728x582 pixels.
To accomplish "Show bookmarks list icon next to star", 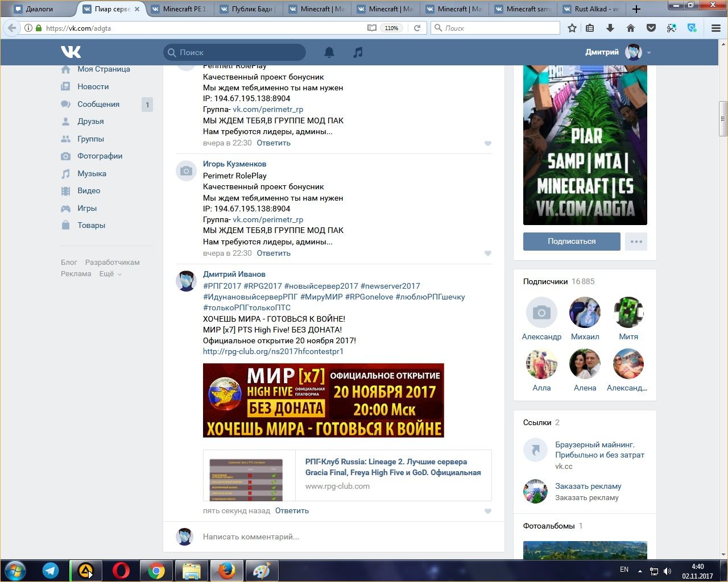I will [590, 28].
